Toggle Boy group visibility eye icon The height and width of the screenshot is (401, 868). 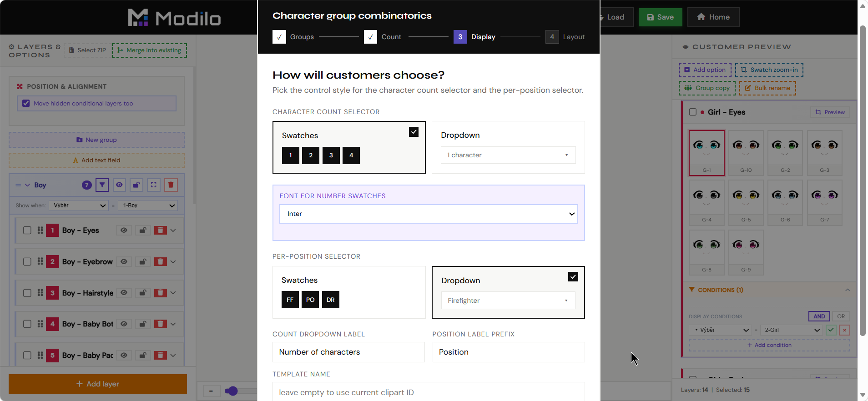pyautogui.click(x=119, y=185)
